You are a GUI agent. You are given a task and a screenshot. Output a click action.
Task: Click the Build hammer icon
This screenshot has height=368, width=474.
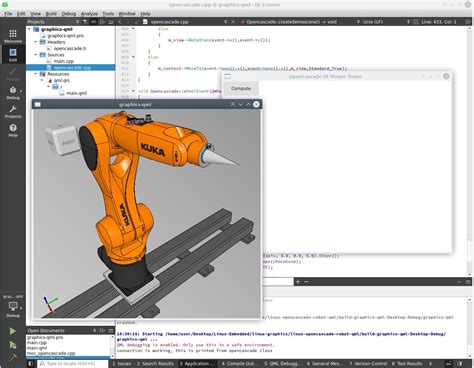point(13,358)
